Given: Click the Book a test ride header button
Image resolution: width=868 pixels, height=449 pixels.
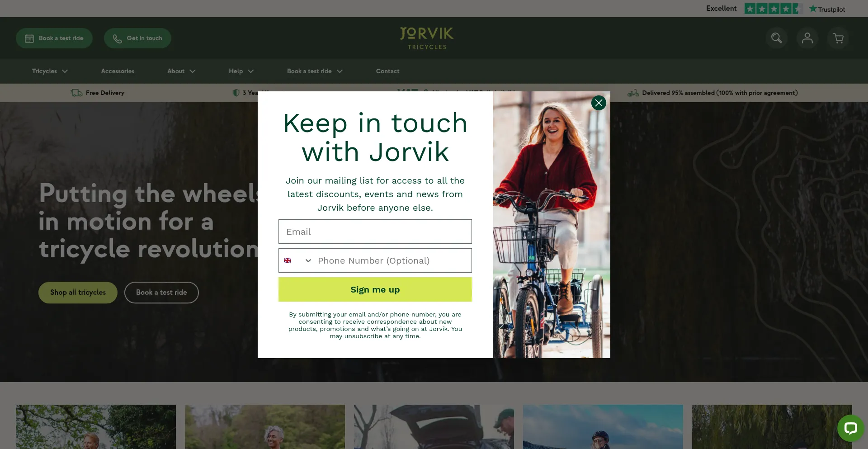Looking at the screenshot, I should pyautogui.click(x=54, y=38).
